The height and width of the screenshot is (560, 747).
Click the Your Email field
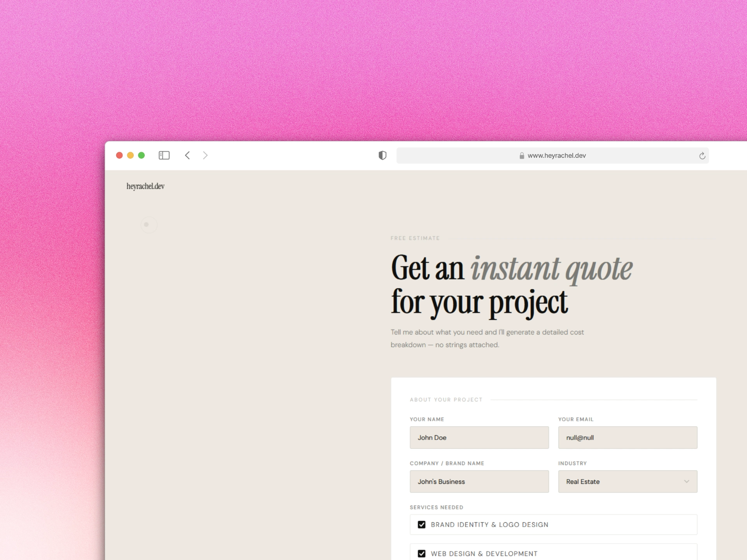pyautogui.click(x=627, y=437)
